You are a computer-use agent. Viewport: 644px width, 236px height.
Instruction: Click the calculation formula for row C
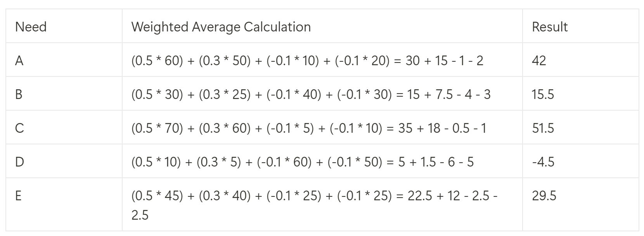tap(309, 128)
